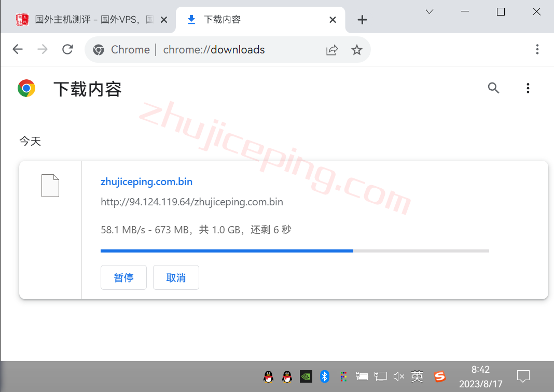
Task: Select the 下载内容 downloads tab
Action: pyautogui.click(x=260, y=20)
